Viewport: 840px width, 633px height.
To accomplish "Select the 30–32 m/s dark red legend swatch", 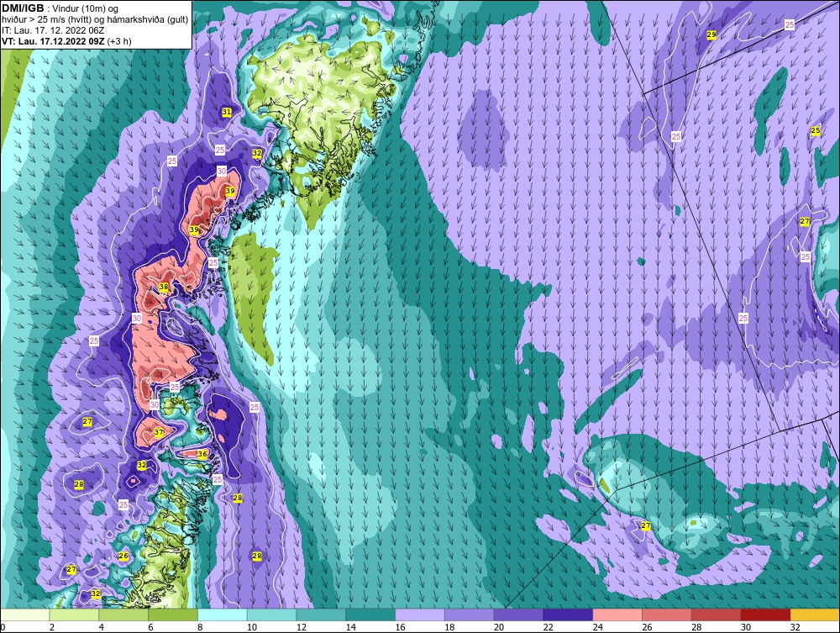I will click(765, 615).
